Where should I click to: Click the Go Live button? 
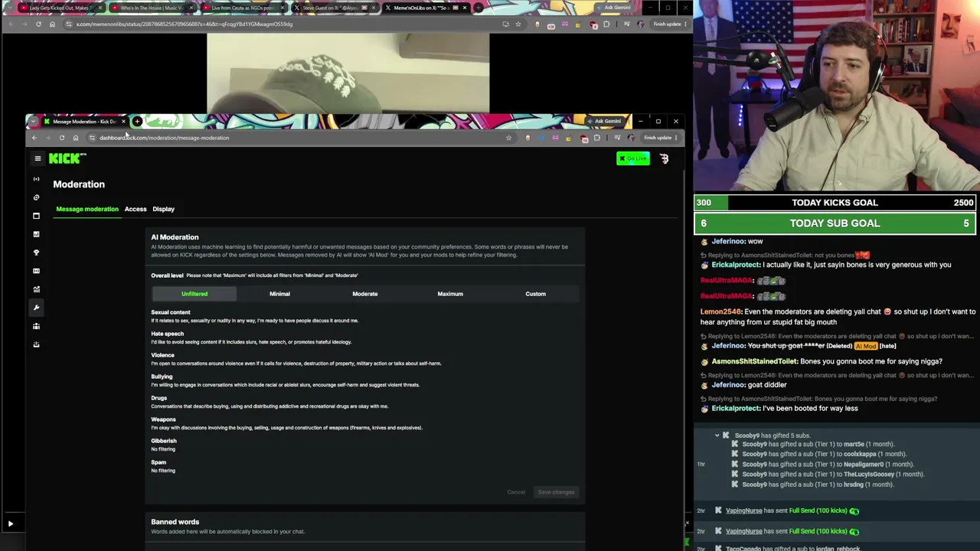[633, 158]
